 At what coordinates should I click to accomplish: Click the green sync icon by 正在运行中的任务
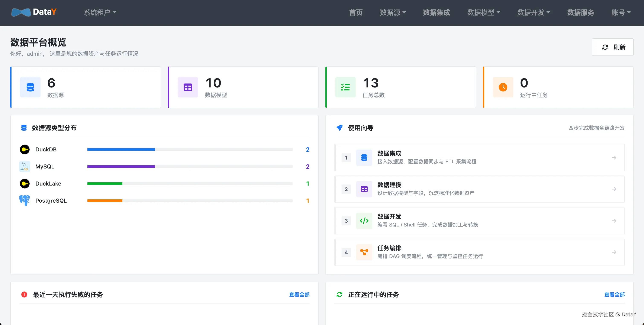click(x=339, y=295)
